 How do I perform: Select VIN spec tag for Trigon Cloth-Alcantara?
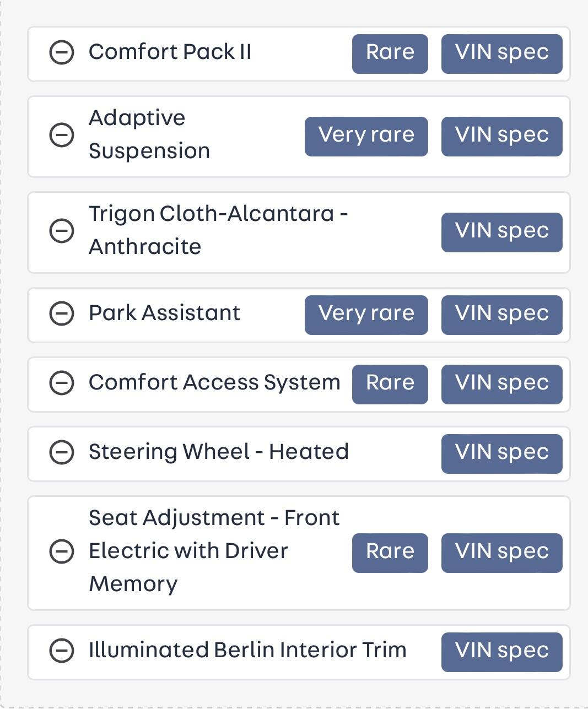(501, 232)
